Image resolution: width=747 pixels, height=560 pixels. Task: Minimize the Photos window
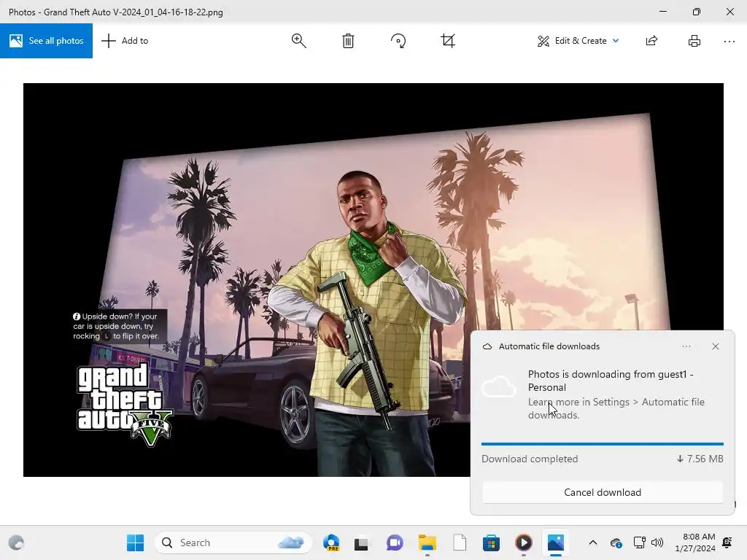pyautogui.click(x=663, y=12)
